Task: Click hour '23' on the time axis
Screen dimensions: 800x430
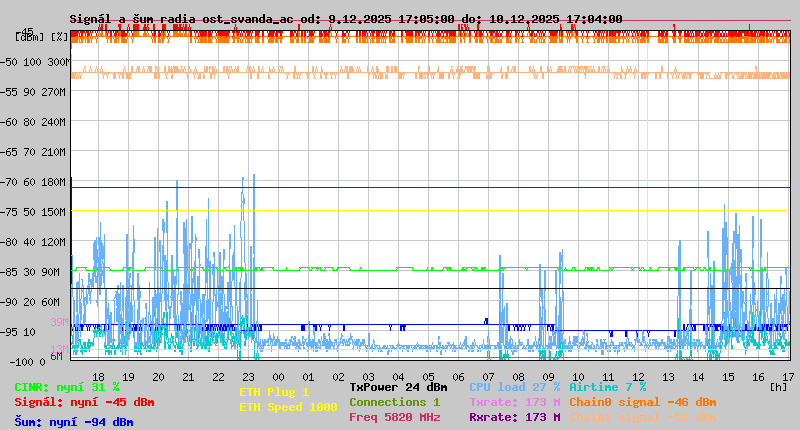Action: pos(248,377)
